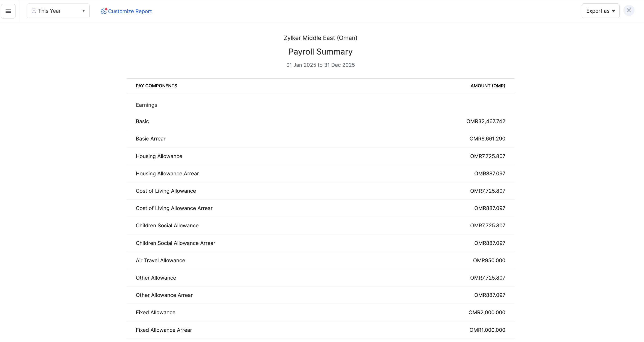Click the Earnings section heading
This screenshot has width=644, height=342.
146,105
